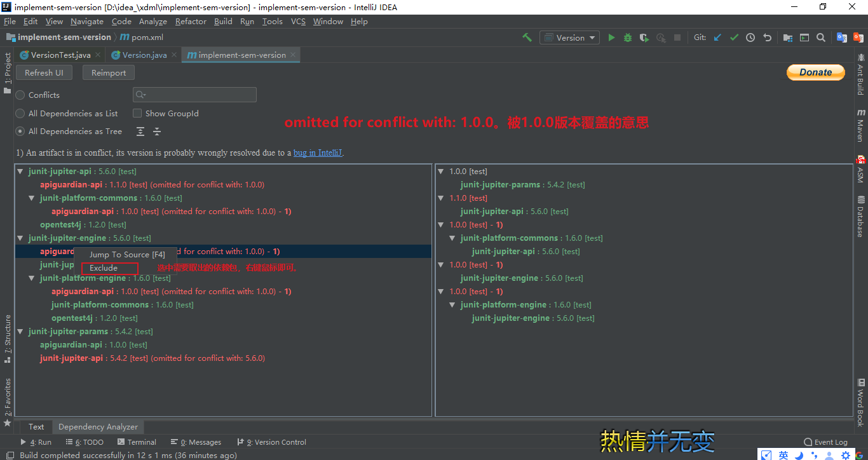Click the Refresh UI button

[44, 73]
